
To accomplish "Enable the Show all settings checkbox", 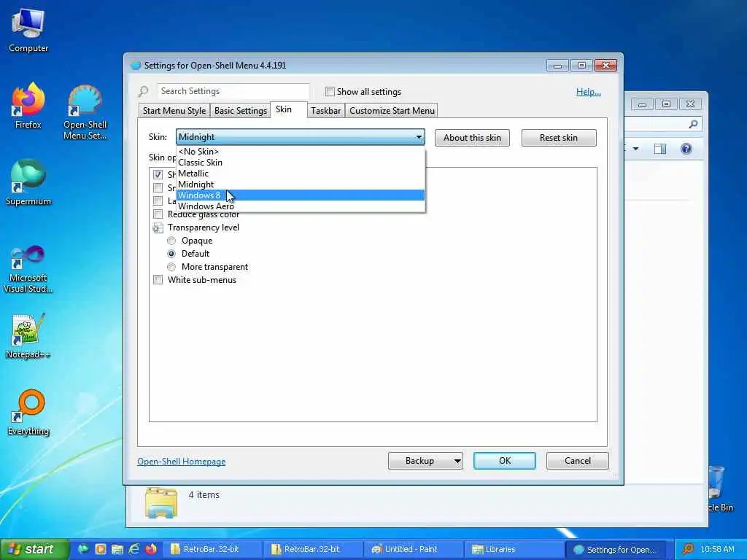I will pyautogui.click(x=330, y=91).
